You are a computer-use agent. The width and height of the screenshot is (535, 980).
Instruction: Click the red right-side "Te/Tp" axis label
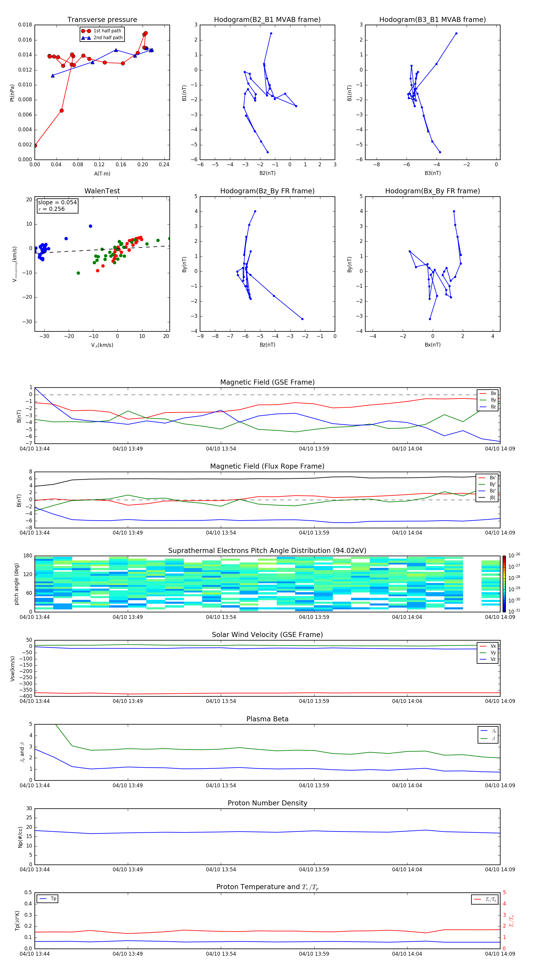(512, 921)
